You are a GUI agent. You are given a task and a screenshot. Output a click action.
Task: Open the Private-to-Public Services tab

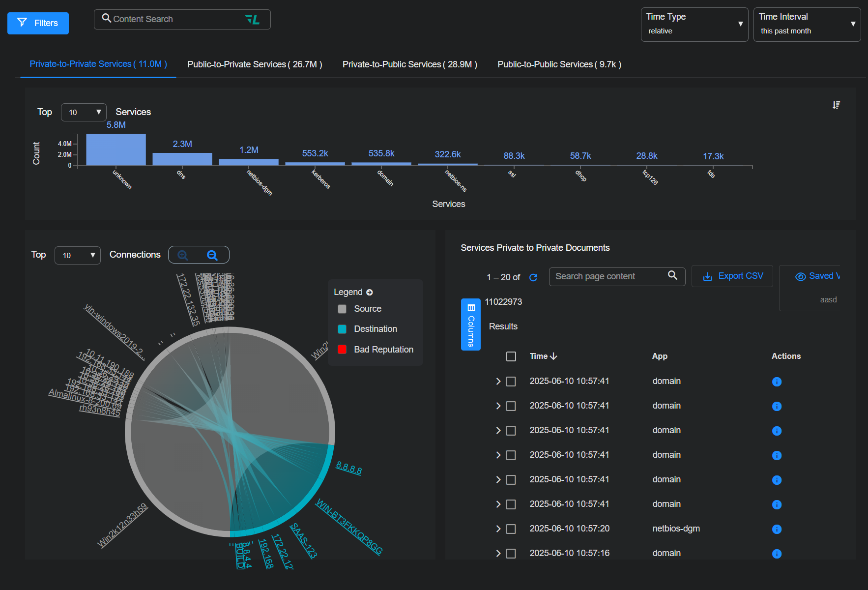coord(409,64)
